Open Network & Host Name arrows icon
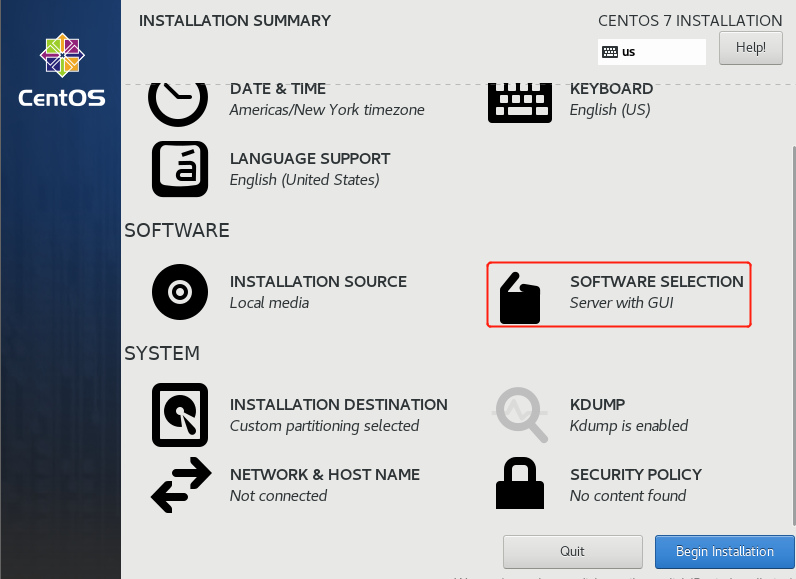Viewport: 796px width, 579px height. pyautogui.click(x=181, y=485)
